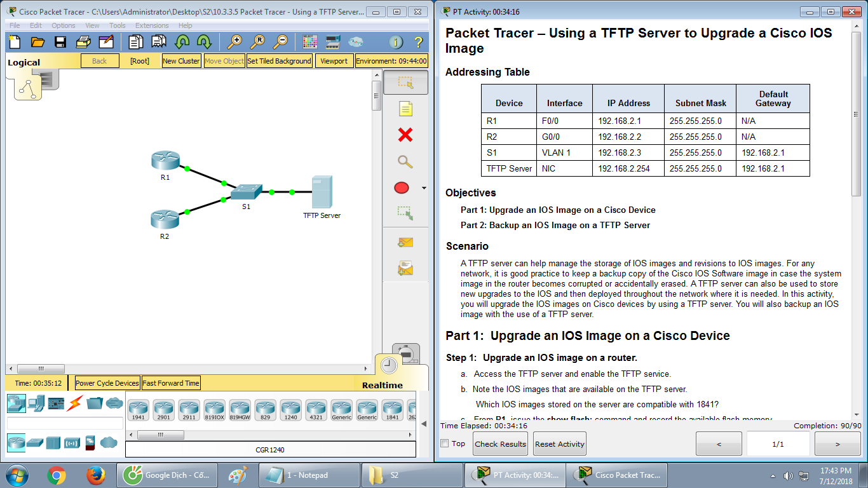Open the File menu
The height and width of the screenshot is (488, 868).
tap(15, 25)
